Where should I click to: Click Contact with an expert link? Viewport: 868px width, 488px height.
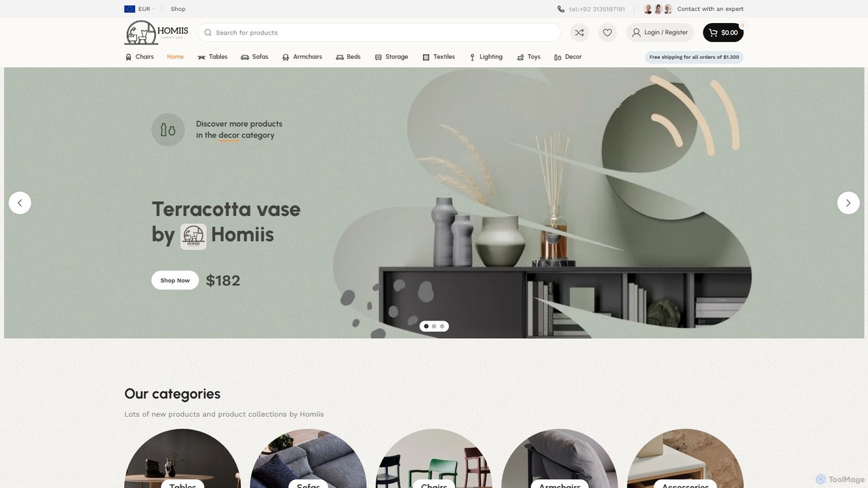(x=710, y=9)
